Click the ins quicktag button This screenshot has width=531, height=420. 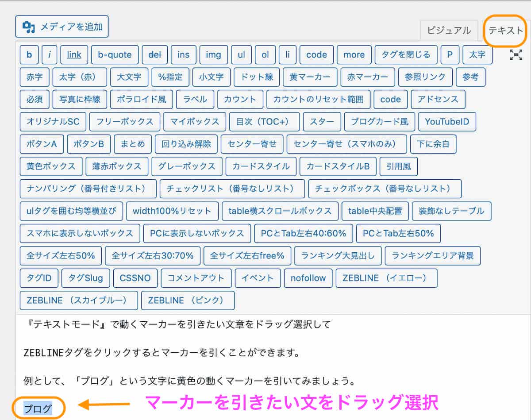[x=184, y=55]
